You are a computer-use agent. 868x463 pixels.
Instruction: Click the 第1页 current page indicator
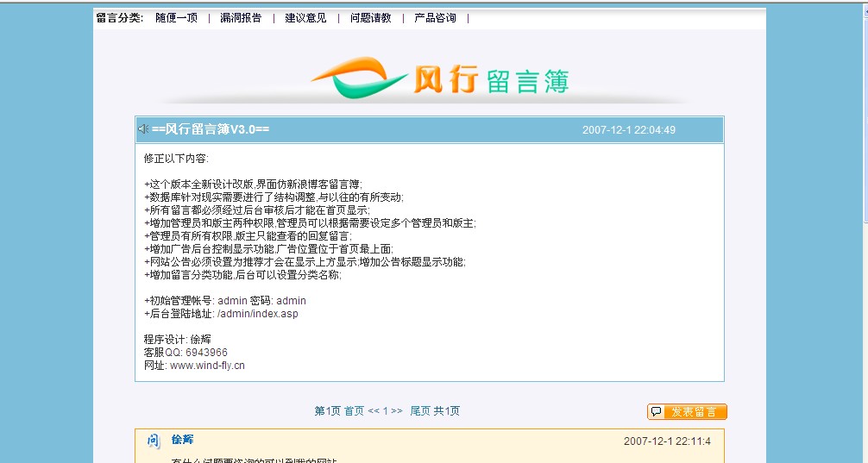tap(327, 411)
